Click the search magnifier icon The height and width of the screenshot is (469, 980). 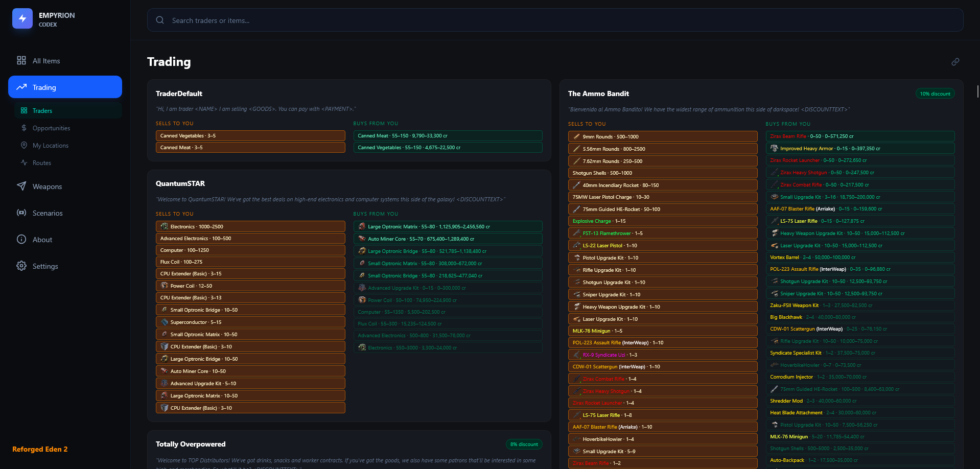(160, 20)
